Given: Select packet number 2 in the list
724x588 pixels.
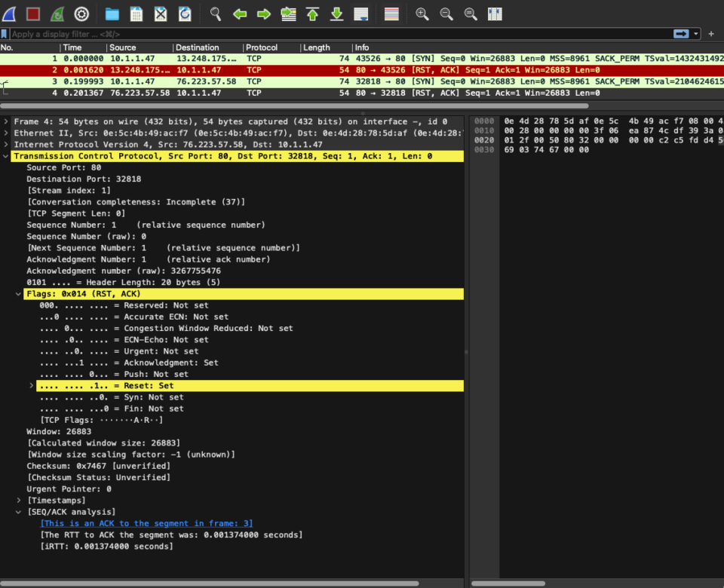Looking at the screenshot, I should (x=226, y=69).
